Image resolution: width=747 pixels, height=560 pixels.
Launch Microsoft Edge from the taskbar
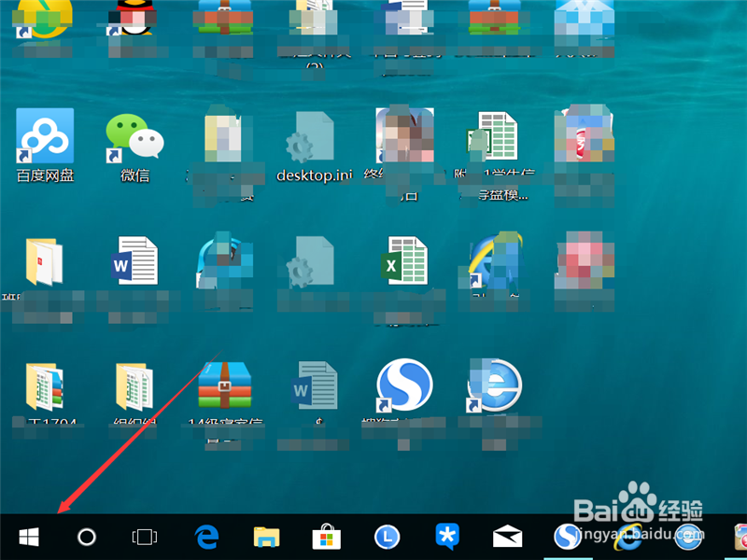pyautogui.click(x=206, y=538)
